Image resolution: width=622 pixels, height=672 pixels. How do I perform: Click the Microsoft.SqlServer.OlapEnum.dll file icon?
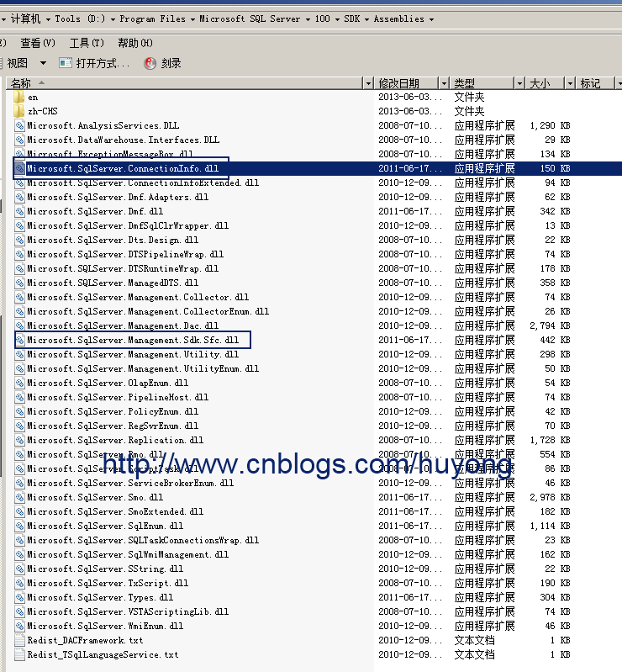(19, 383)
